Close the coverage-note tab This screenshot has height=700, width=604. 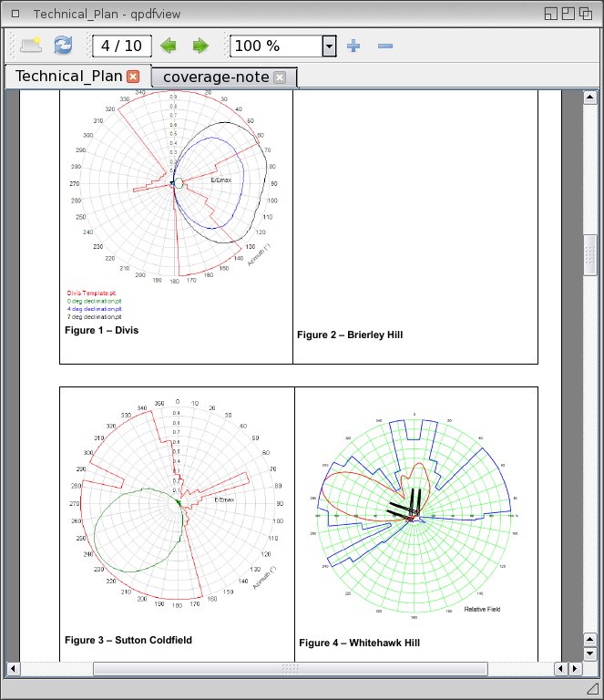click(x=280, y=77)
